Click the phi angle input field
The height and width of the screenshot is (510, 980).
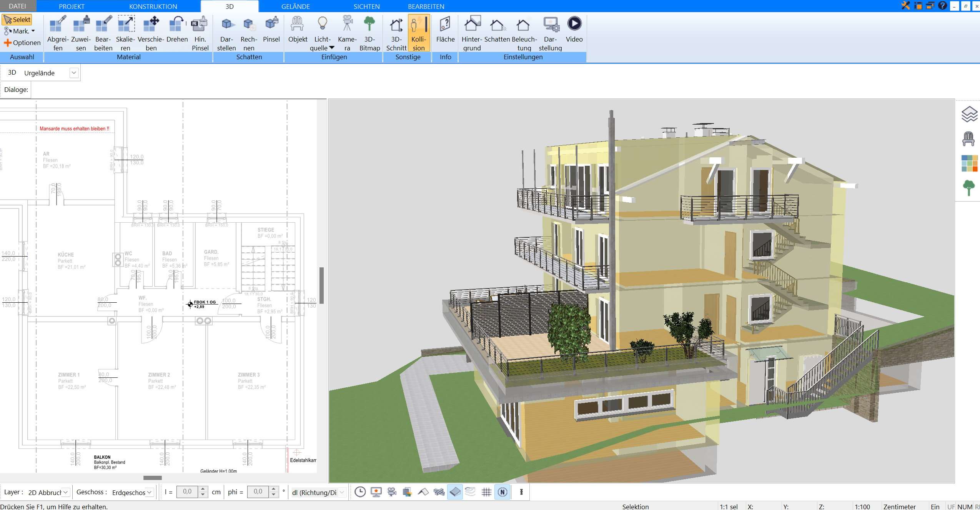point(258,492)
